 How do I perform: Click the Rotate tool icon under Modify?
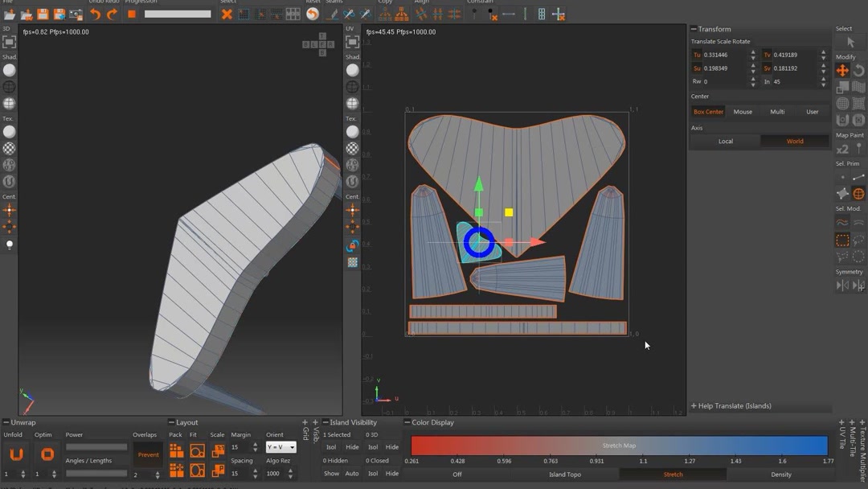tap(858, 71)
